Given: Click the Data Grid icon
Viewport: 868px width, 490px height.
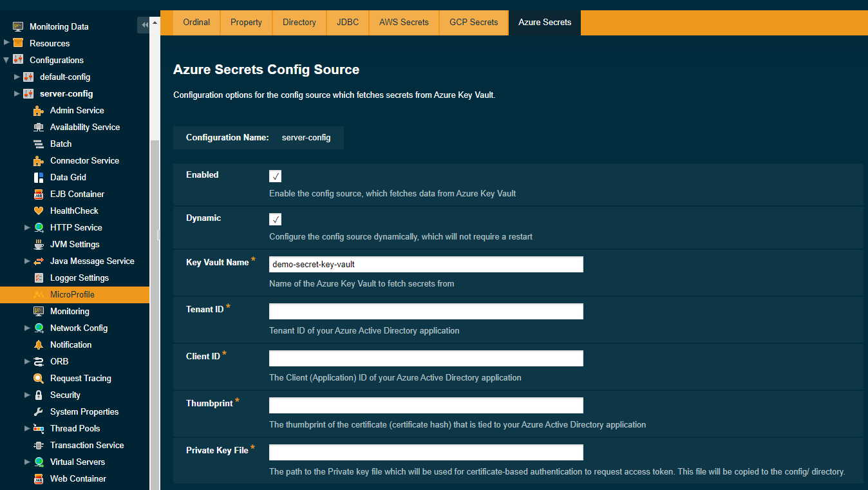Looking at the screenshot, I should (39, 177).
